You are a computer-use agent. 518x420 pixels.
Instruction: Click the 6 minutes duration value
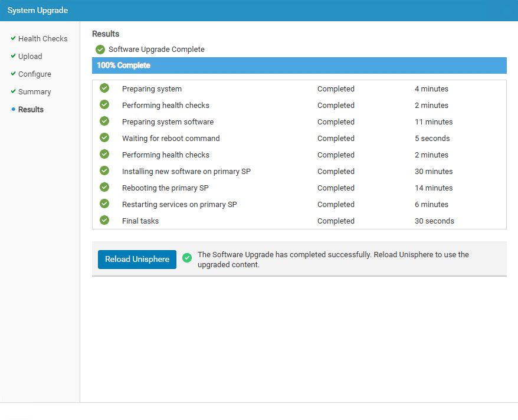click(431, 204)
